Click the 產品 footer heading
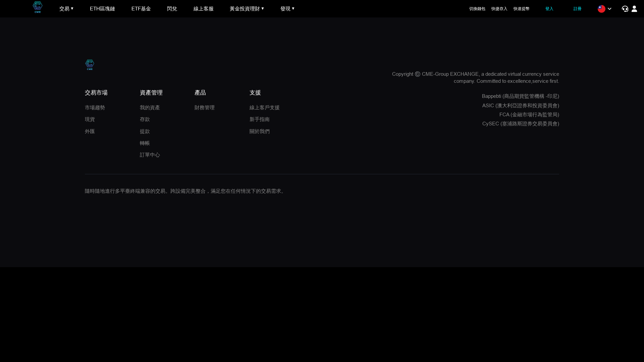Screen dimensions: 644x362 coord(200,93)
